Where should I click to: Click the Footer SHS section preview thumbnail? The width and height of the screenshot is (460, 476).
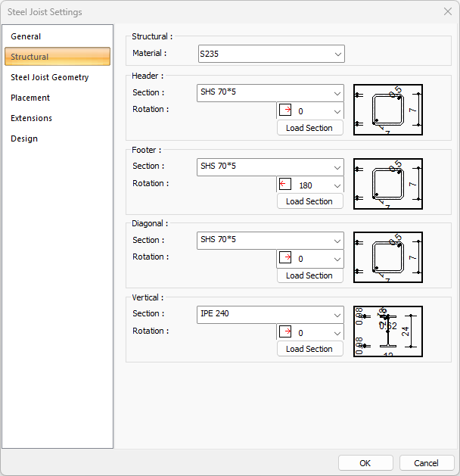pyautogui.click(x=387, y=183)
